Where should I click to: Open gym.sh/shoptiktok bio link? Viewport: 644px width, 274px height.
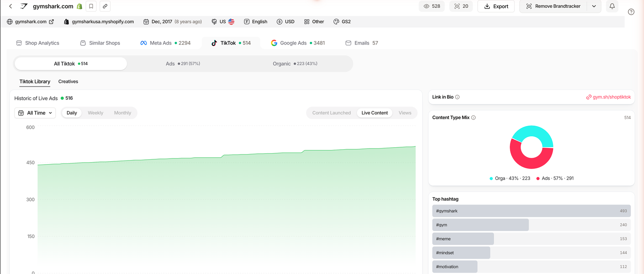[x=609, y=97]
